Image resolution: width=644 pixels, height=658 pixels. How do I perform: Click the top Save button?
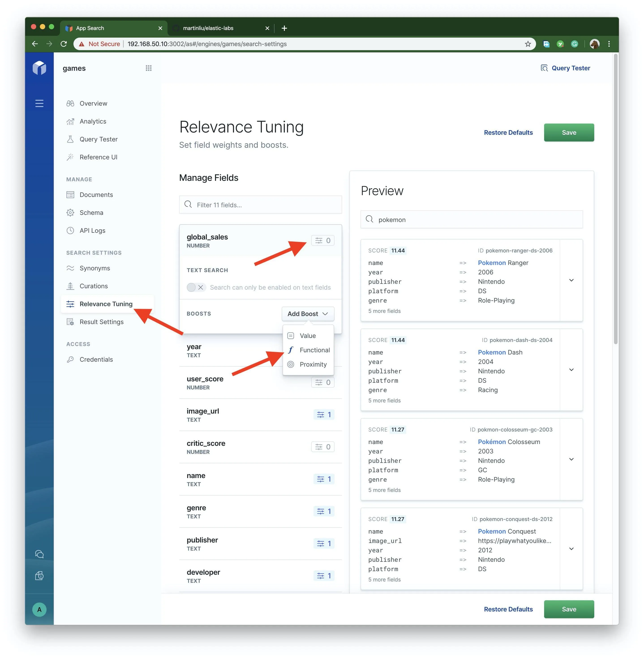point(569,132)
